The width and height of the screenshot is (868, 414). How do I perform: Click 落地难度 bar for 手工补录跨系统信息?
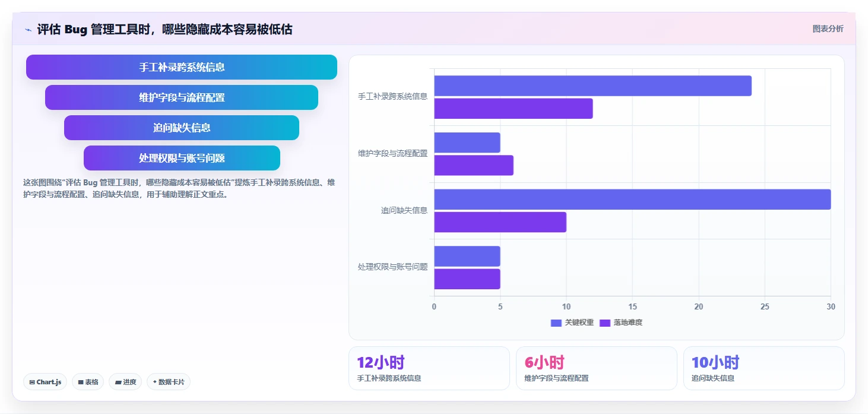pos(514,109)
